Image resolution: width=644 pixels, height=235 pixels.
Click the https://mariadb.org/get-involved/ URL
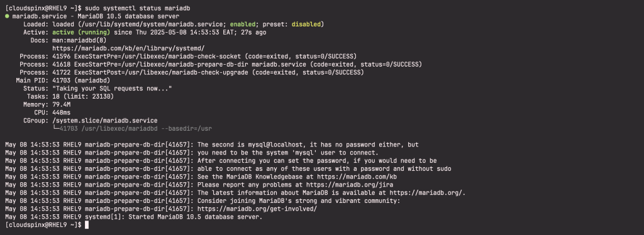pyautogui.click(x=257, y=209)
